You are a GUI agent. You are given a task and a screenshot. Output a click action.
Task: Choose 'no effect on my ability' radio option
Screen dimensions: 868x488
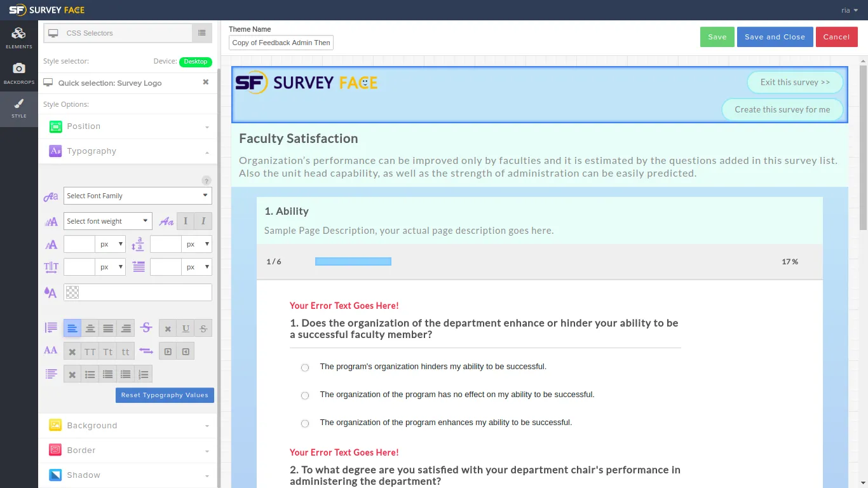pos(304,395)
